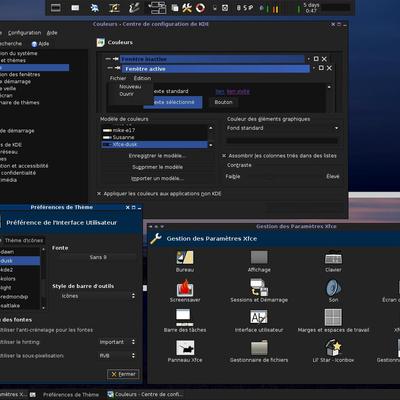This screenshot has width=400, height=400.
Task: Open sub-pixel order dropdown showing RVB
Action: 117,356
